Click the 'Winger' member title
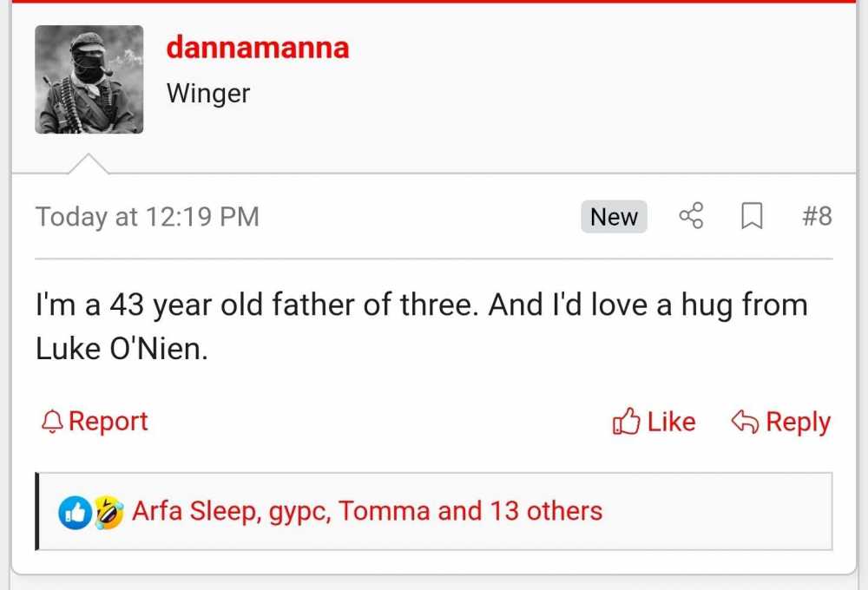 point(207,94)
